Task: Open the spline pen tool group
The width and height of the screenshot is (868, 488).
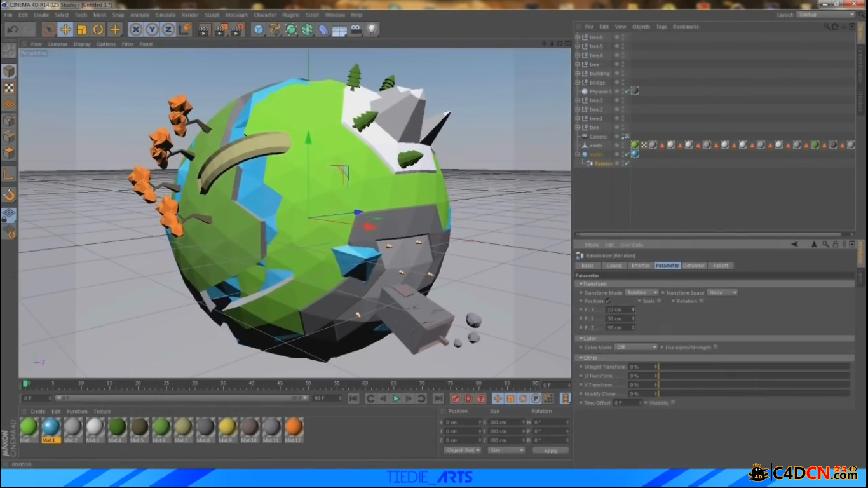Action: [x=275, y=29]
